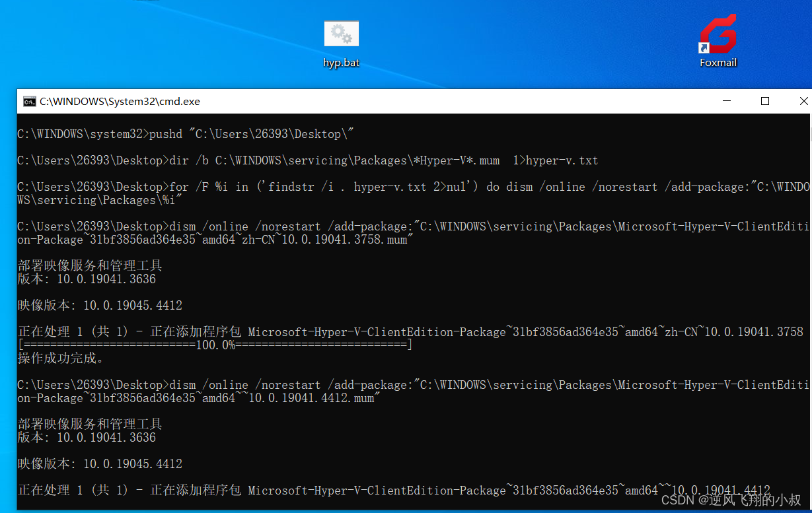Open the hyp.bat batch file icon
Viewport: 812px width, 513px height.
click(342, 34)
